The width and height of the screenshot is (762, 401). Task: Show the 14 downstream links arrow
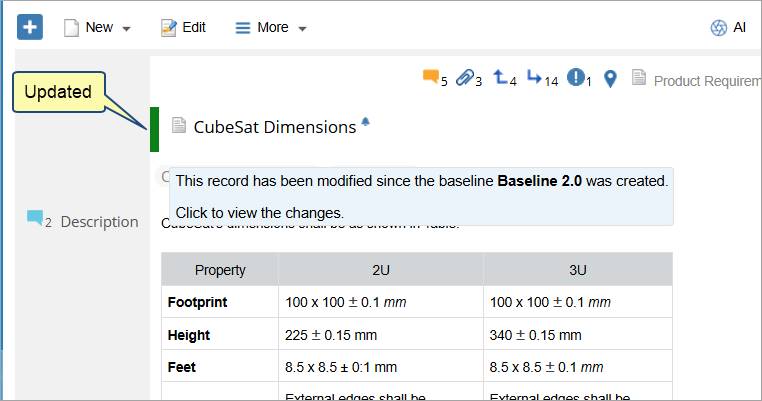point(536,78)
